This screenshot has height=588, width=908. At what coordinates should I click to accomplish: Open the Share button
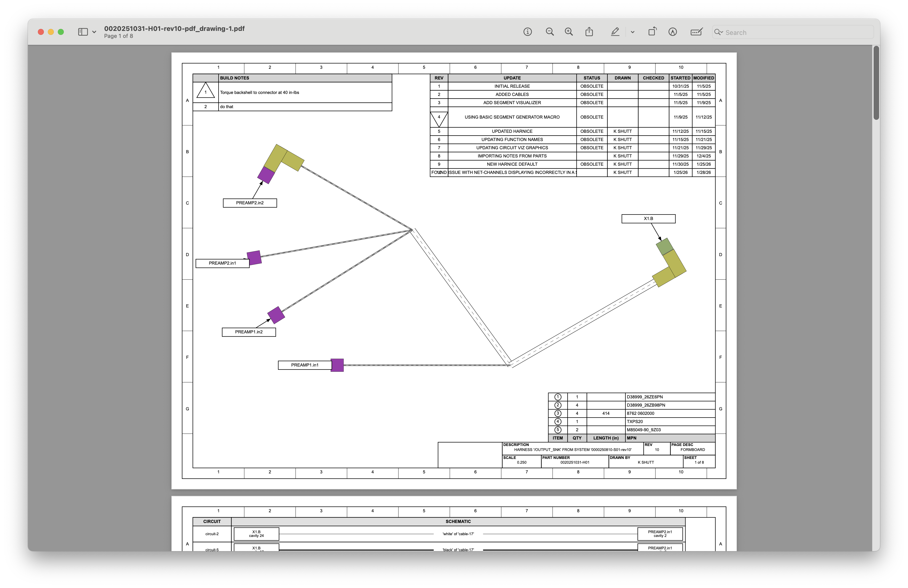tap(589, 32)
